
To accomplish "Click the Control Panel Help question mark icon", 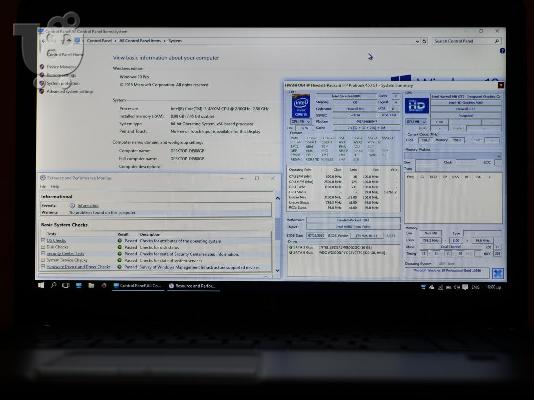I will (502, 51).
